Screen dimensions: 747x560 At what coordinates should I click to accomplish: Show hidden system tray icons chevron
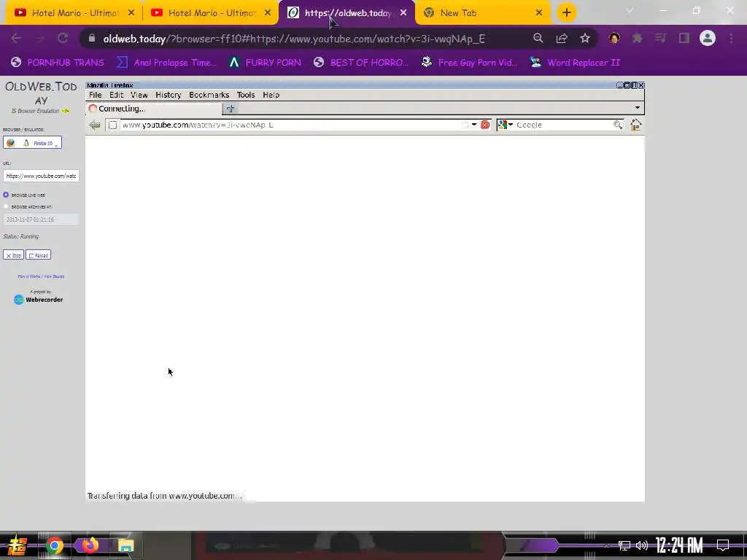pos(606,545)
